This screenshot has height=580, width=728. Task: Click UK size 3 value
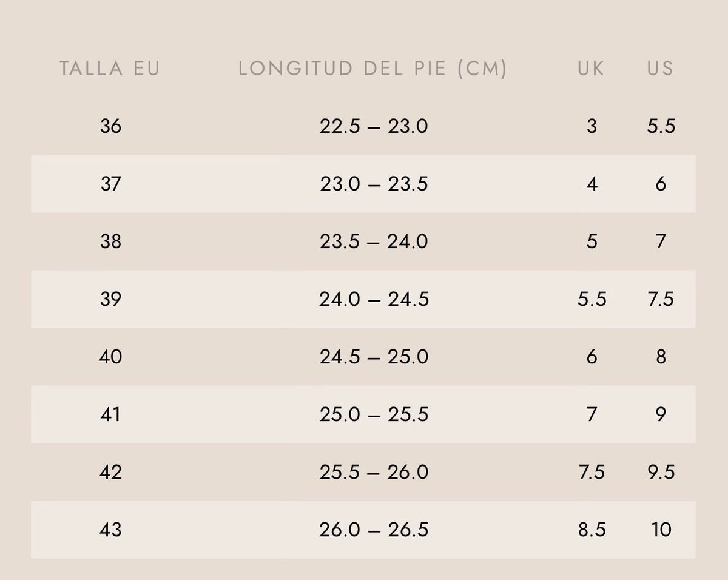tap(591, 126)
